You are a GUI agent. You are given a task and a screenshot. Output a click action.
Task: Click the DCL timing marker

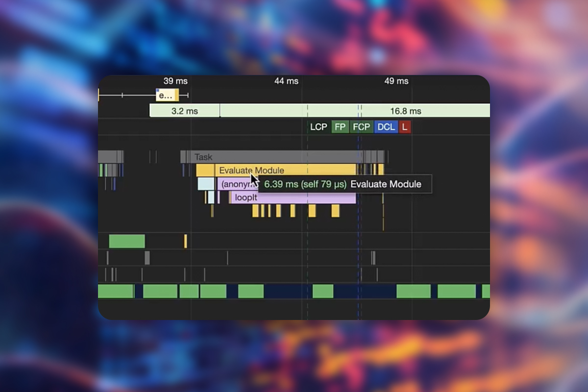[386, 127]
